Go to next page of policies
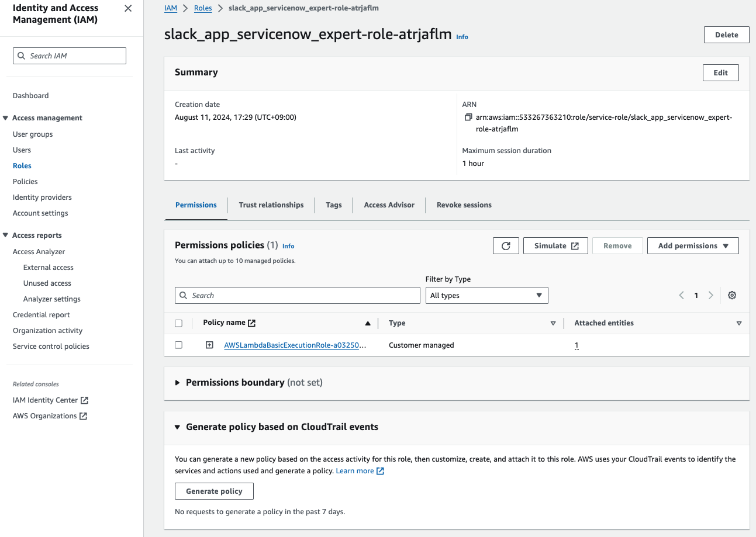This screenshot has height=537, width=756. tap(710, 296)
